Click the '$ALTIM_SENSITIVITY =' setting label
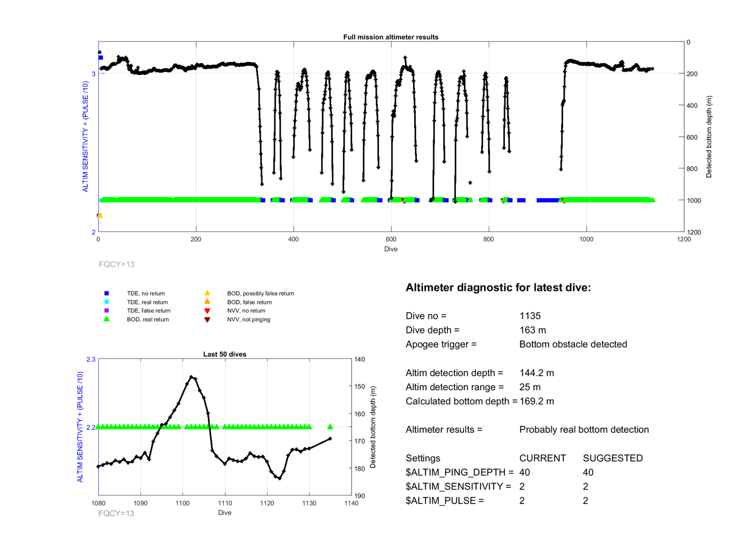 point(458,486)
